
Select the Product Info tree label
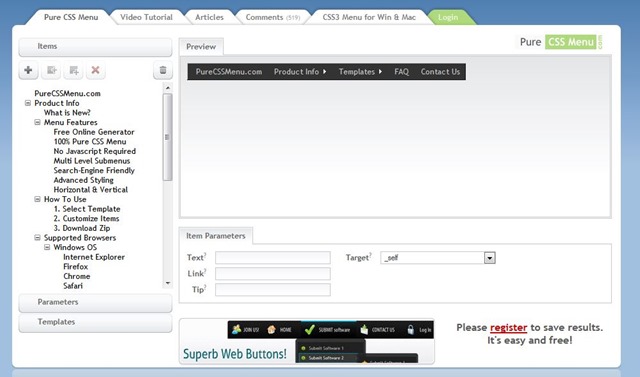pos(57,103)
